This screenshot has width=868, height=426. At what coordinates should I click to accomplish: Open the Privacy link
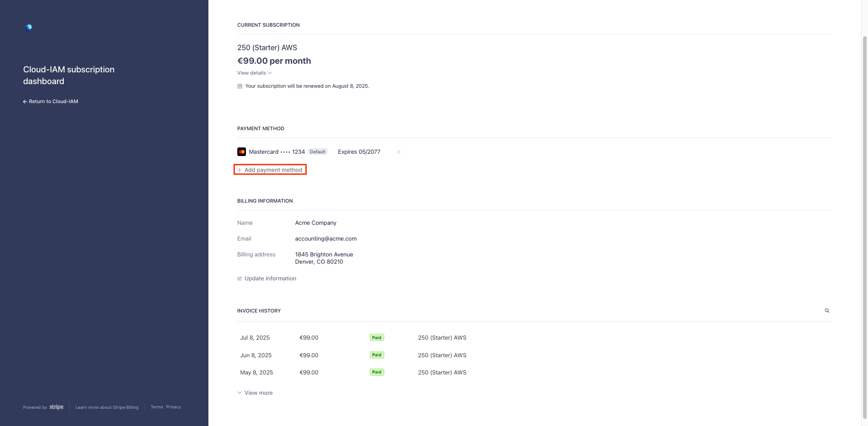click(174, 407)
